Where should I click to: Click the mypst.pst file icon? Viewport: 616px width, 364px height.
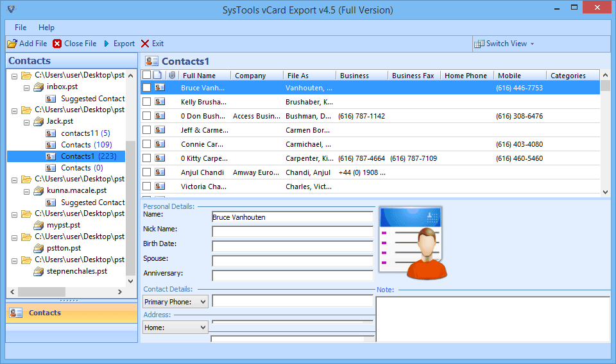coord(38,225)
